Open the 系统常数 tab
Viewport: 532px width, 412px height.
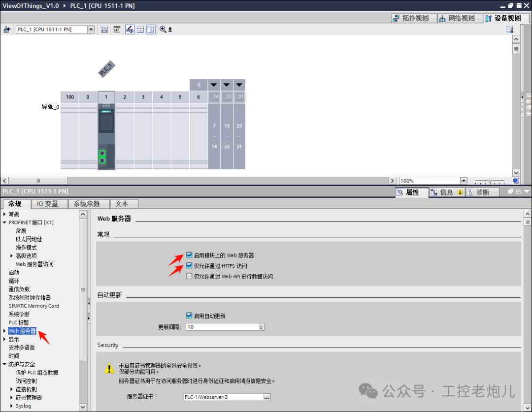(88, 203)
